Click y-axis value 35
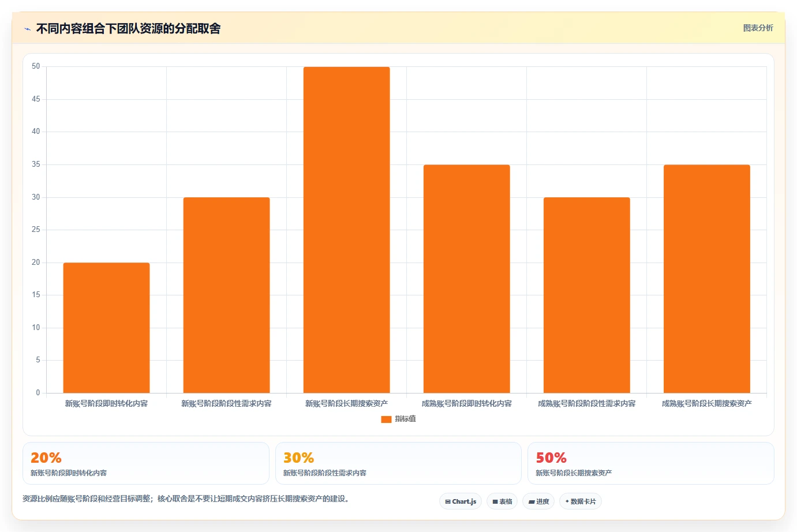This screenshot has width=797, height=532. coord(36,164)
